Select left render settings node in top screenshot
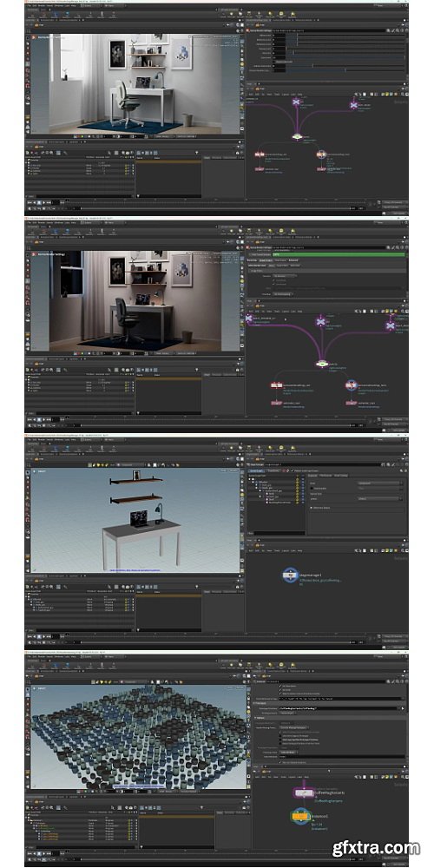This screenshot has height=868, width=434. (259, 155)
